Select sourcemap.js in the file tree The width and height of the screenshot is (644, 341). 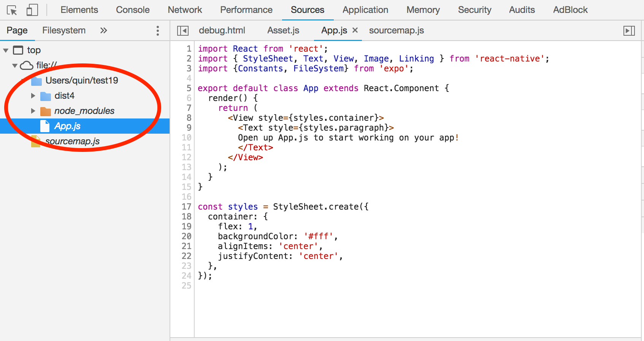tap(72, 141)
